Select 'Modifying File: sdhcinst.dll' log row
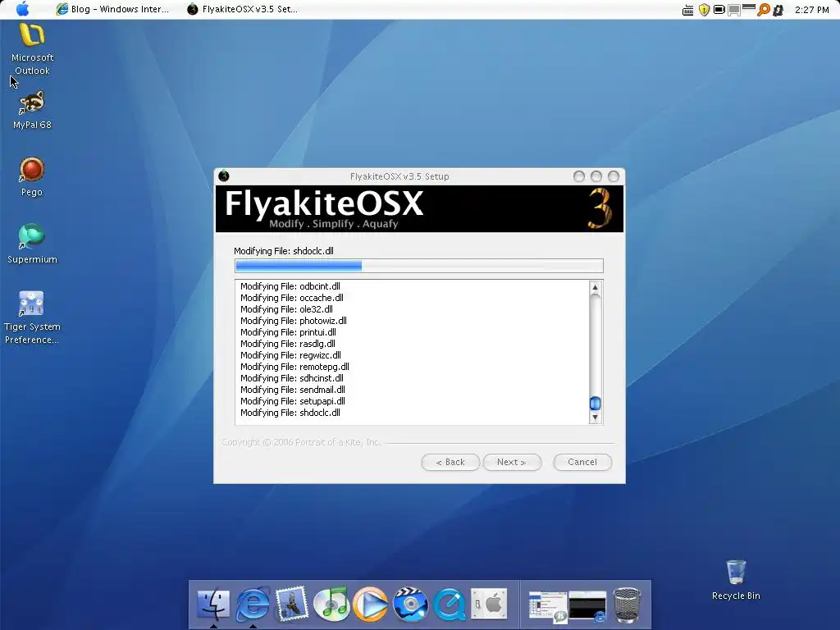The width and height of the screenshot is (840, 630). tap(292, 378)
